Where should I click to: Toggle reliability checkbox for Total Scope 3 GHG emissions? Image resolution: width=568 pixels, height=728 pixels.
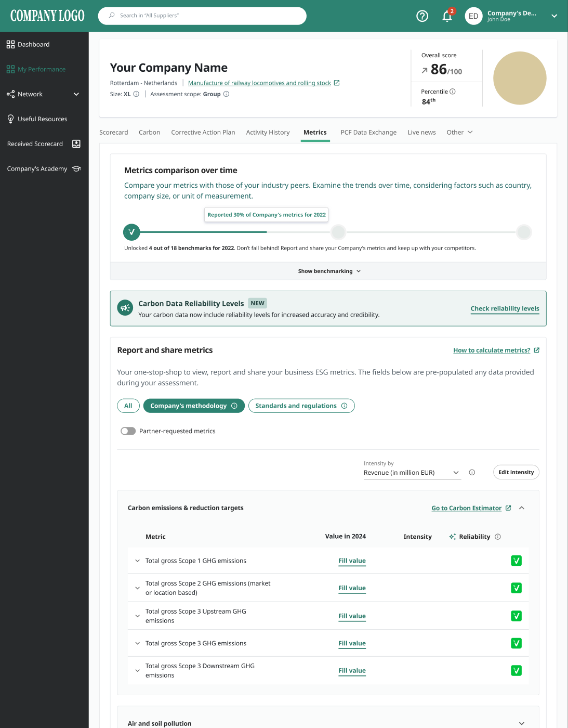(x=517, y=643)
